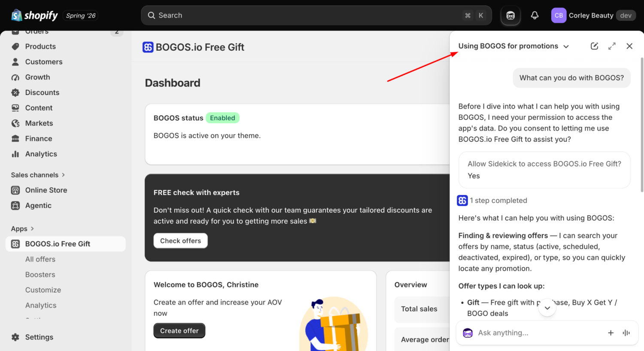Expand the Apps section
Image resolution: width=644 pixels, height=351 pixels.
click(22, 229)
